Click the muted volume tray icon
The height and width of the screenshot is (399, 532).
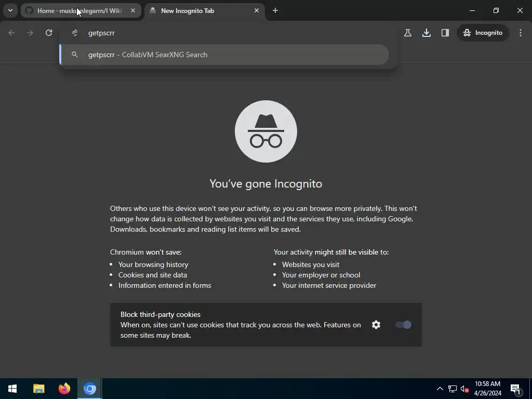pos(464,389)
